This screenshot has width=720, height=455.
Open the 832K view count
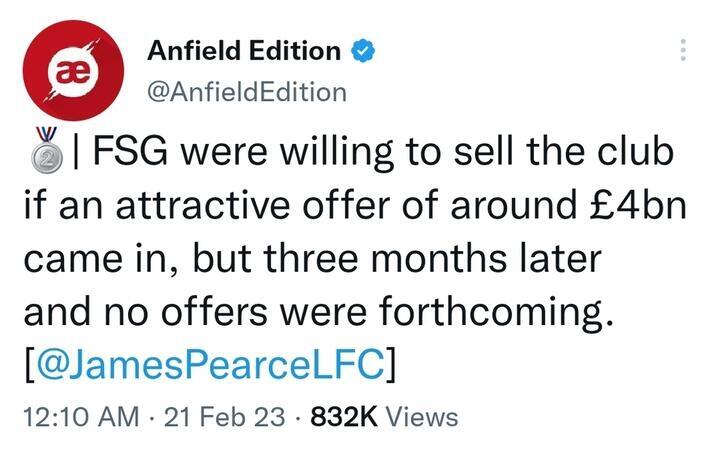pos(343,416)
